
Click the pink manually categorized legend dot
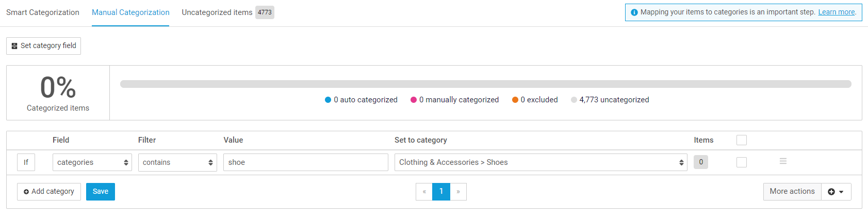[414, 100]
